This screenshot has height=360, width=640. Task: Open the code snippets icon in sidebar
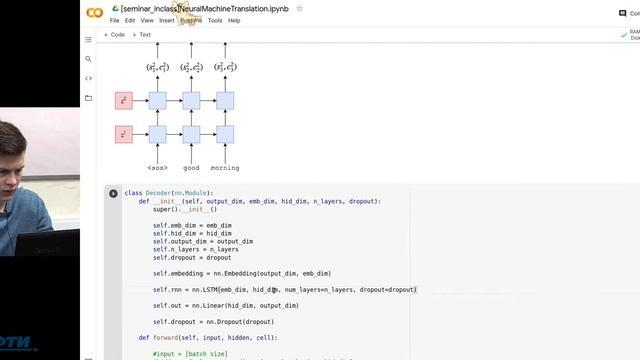[88, 78]
